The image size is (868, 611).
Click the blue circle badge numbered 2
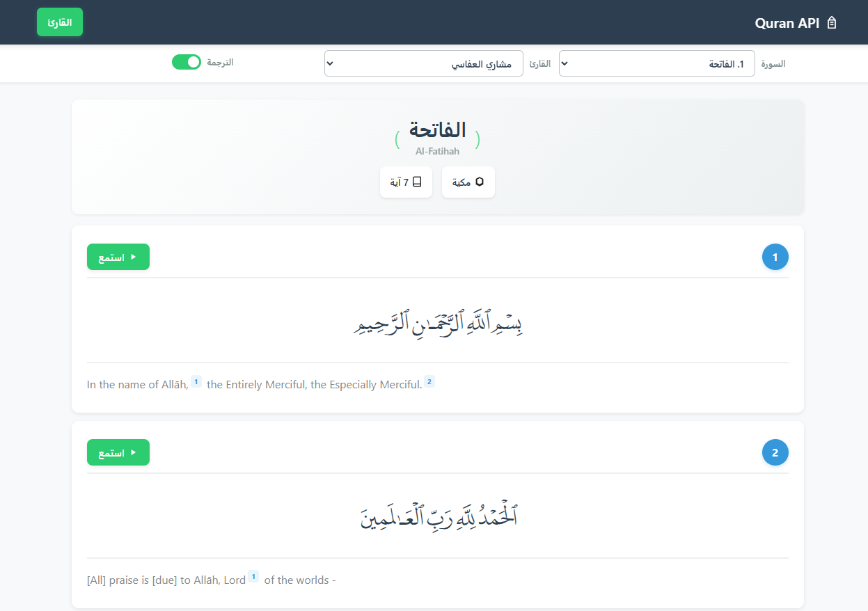775,452
